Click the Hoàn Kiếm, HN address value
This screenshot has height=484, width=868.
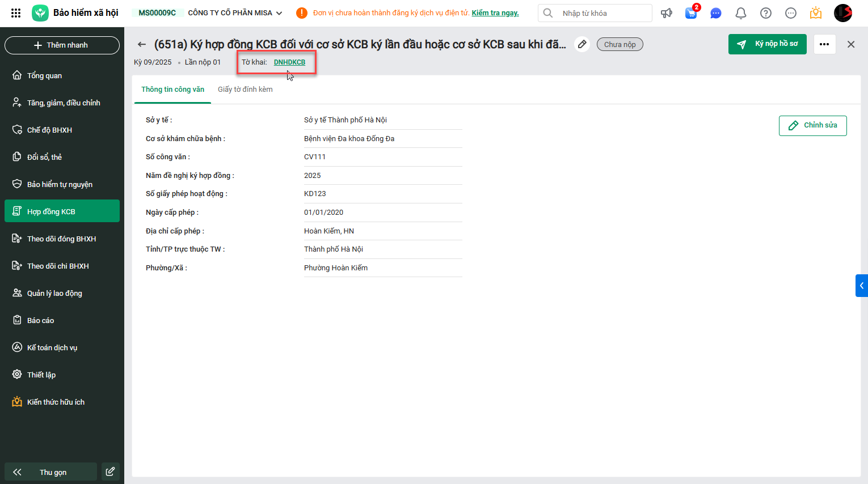tap(329, 231)
